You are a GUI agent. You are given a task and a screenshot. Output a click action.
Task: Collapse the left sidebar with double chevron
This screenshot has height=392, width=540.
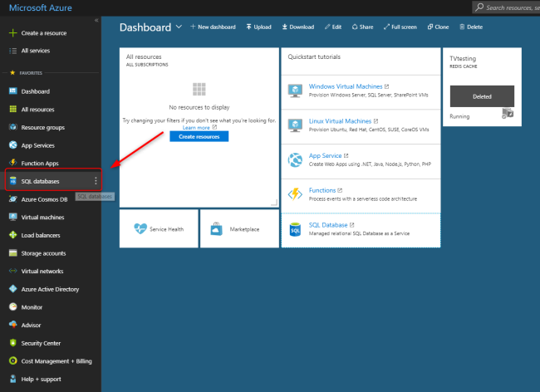[x=96, y=20]
